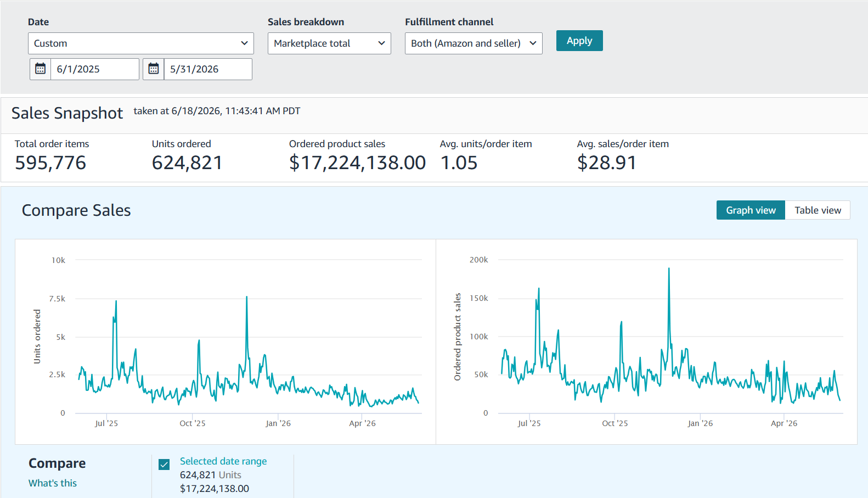Open the end date calendar picker icon
This screenshot has height=498, width=868.
[154, 69]
